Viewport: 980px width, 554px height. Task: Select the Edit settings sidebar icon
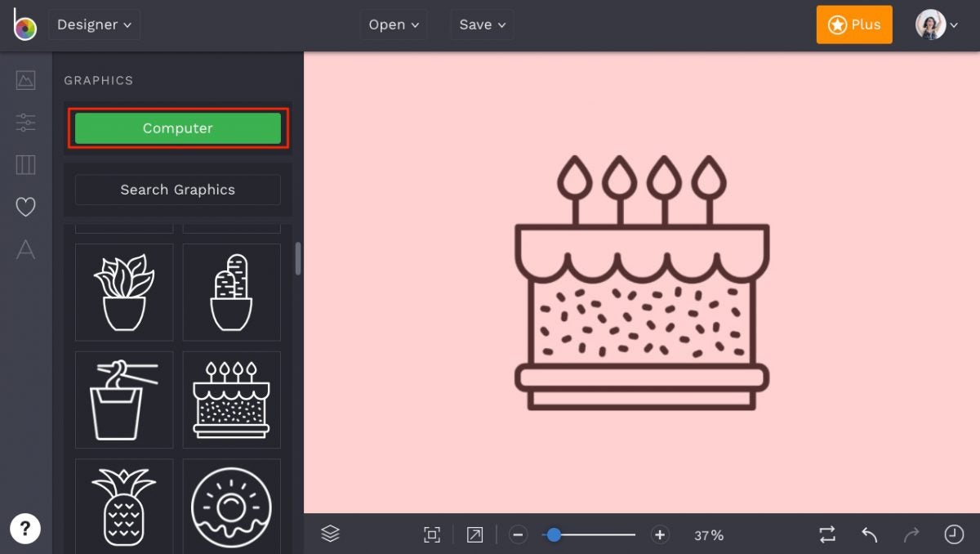pos(24,123)
